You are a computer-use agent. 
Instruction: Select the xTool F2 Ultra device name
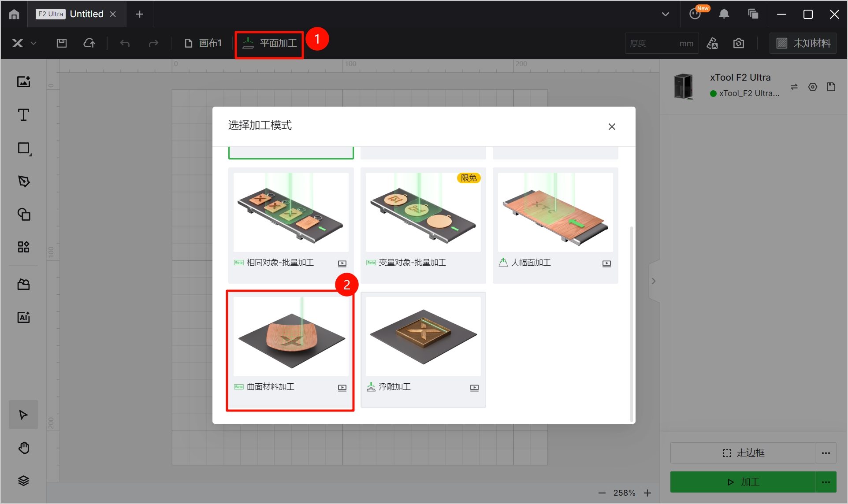[x=740, y=78]
